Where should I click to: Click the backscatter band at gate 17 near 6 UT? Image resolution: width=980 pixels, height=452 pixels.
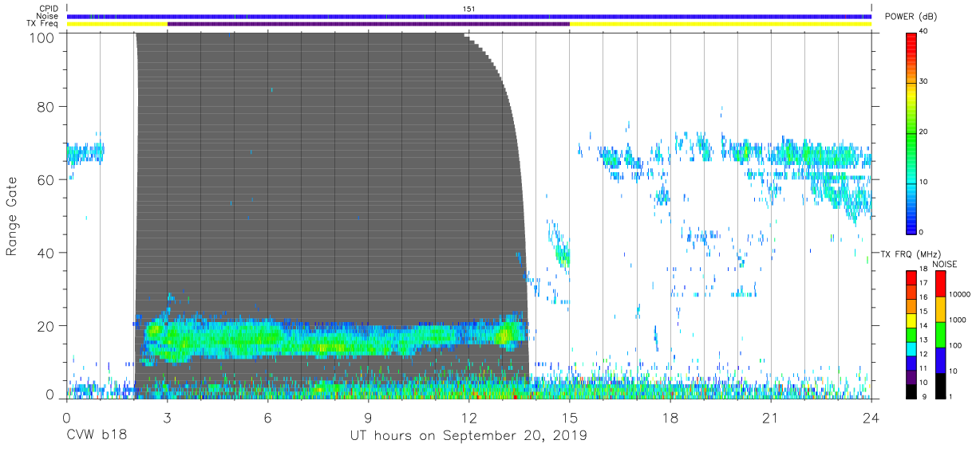[267, 336]
